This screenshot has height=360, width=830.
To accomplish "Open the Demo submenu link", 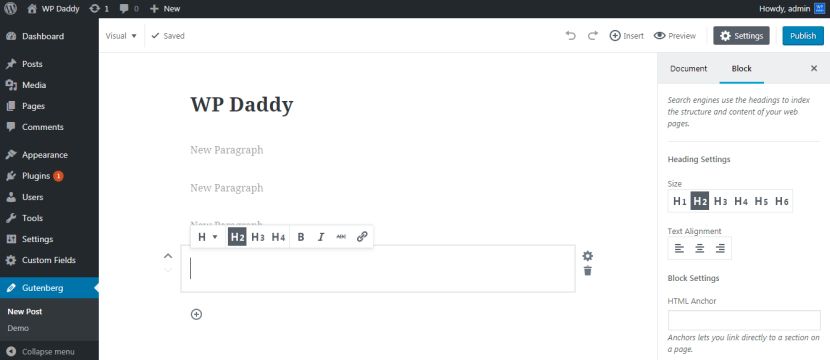I will (18, 328).
